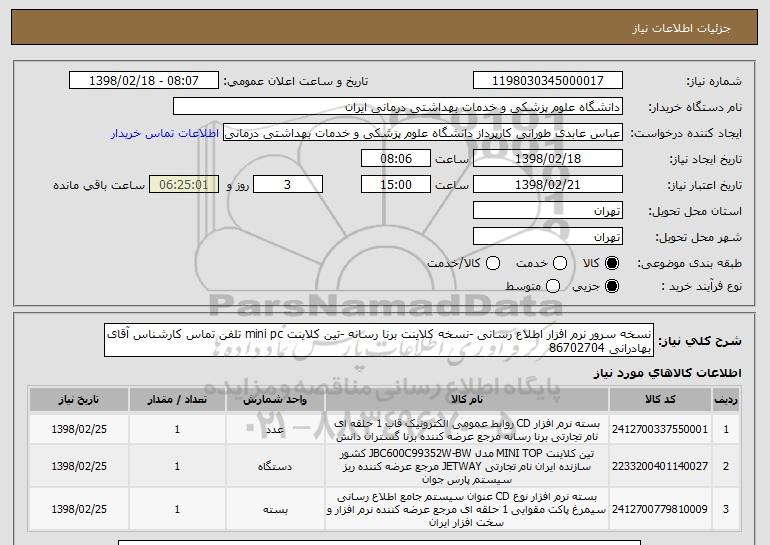Viewport: 770px width, 545px height.
Task: Select the کالا radio button
Action: [612, 264]
